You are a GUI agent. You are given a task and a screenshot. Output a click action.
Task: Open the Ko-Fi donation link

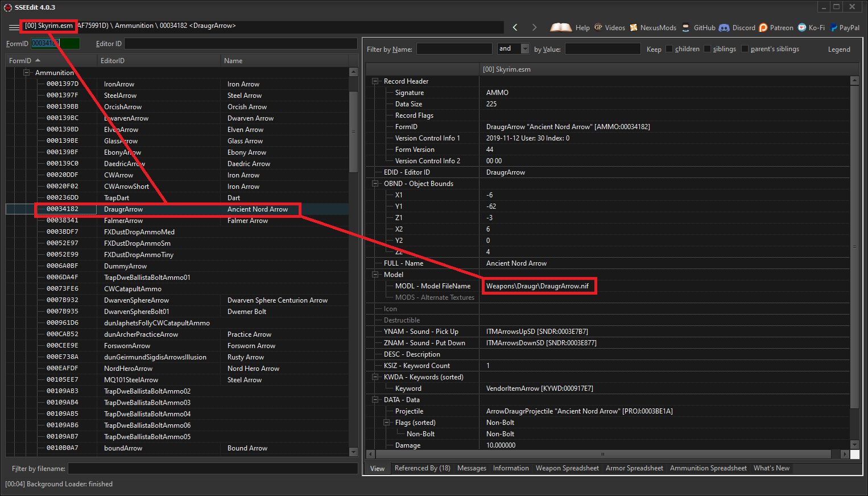pyautogui.click(x=811, y=27)
